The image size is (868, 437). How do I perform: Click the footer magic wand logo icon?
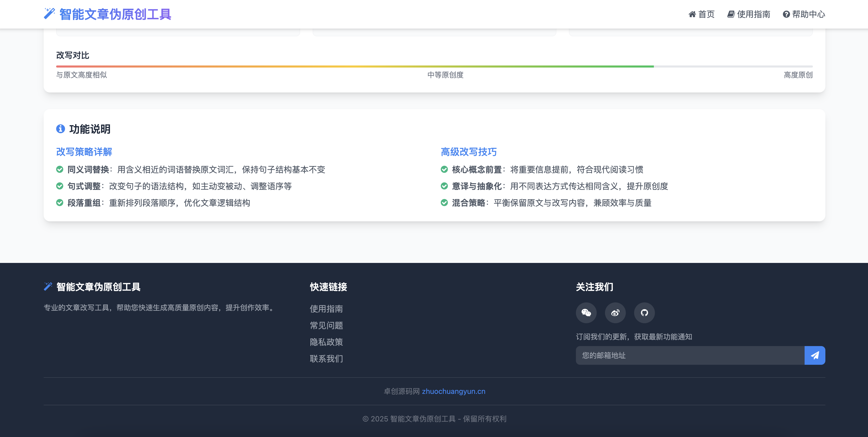point(48,286)
